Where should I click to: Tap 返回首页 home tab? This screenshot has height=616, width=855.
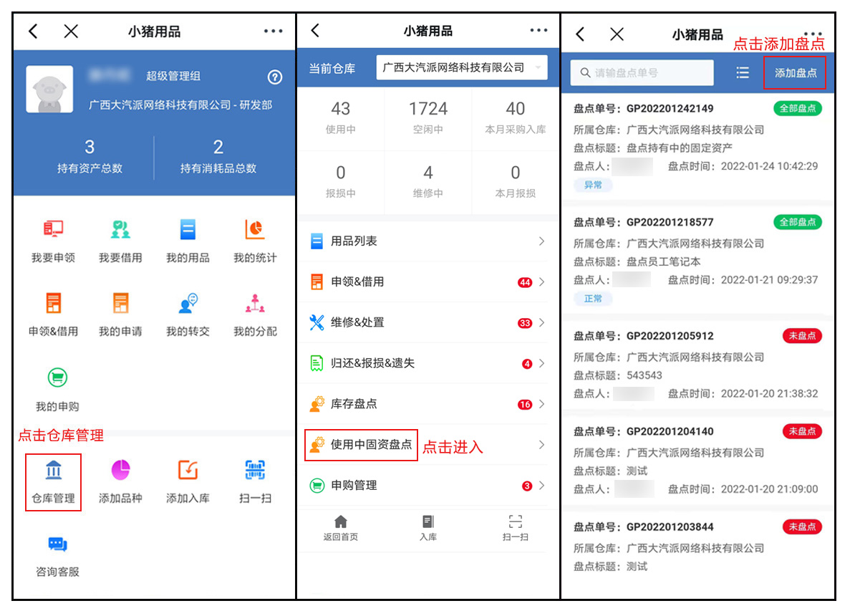tap(341, 528)
